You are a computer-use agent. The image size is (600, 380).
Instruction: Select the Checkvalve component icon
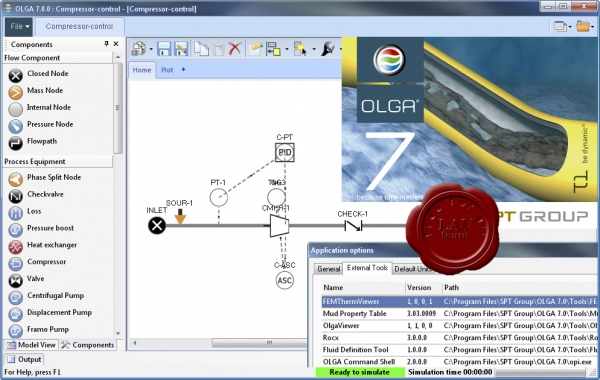[x=16, y=196]
